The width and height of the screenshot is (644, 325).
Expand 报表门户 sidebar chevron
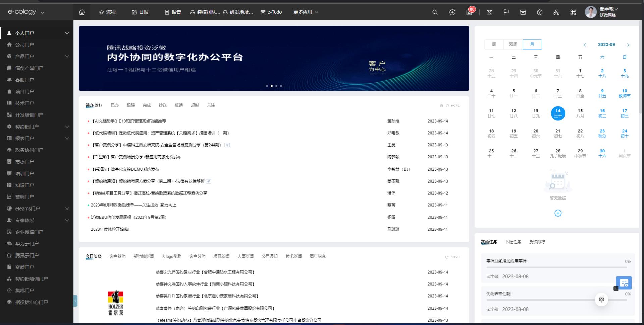[67, 138]
